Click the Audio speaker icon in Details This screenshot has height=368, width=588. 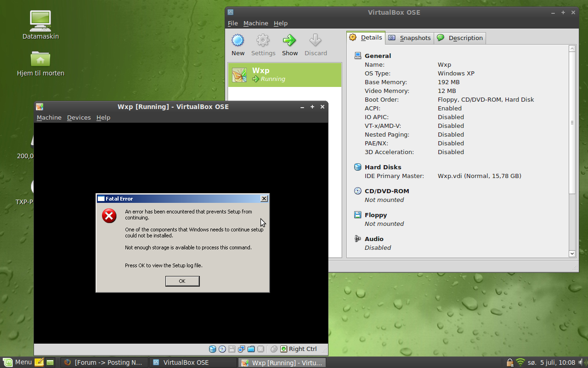tap(358, 239)
